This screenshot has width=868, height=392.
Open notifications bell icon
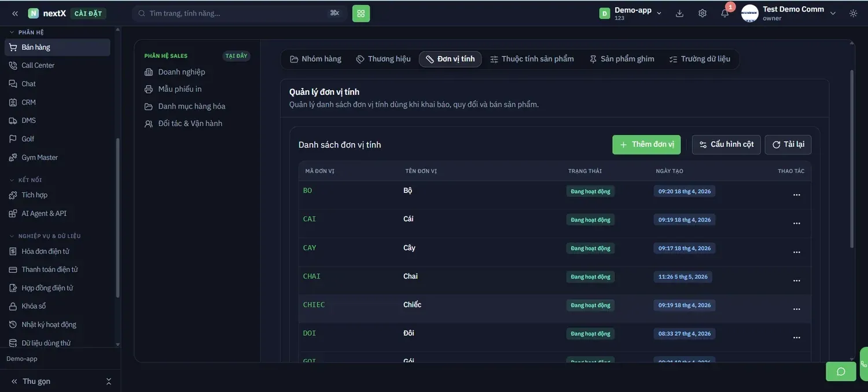click(724, 13)
